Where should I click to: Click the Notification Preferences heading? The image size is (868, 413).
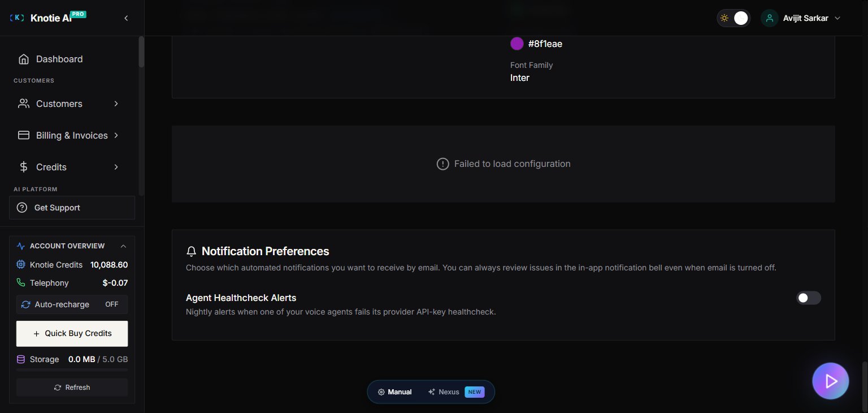point(266,251)
